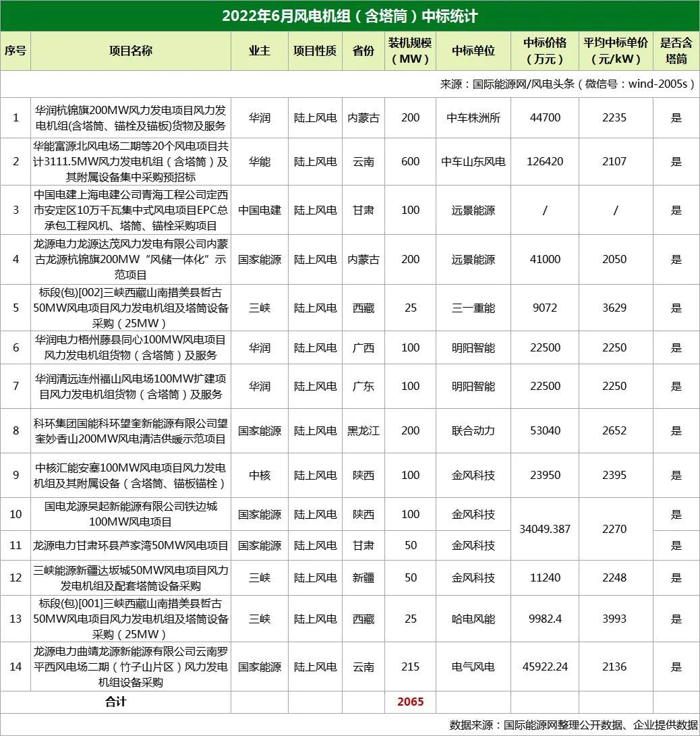Select the 序号 column header

click(x=16, y=51)
